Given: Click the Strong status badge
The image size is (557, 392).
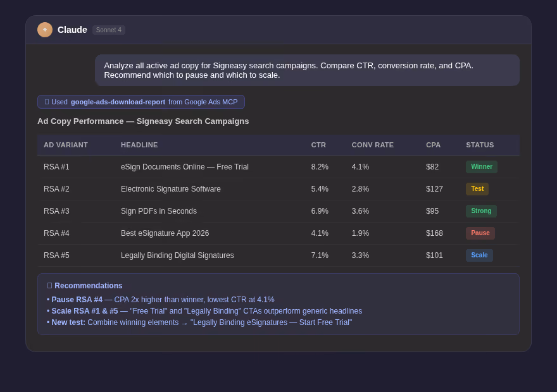Looking at the screenshot, I should 481,211.
